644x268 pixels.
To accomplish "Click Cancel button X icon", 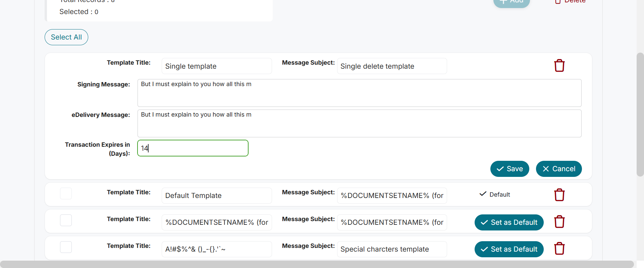I will tap(546, 169).
